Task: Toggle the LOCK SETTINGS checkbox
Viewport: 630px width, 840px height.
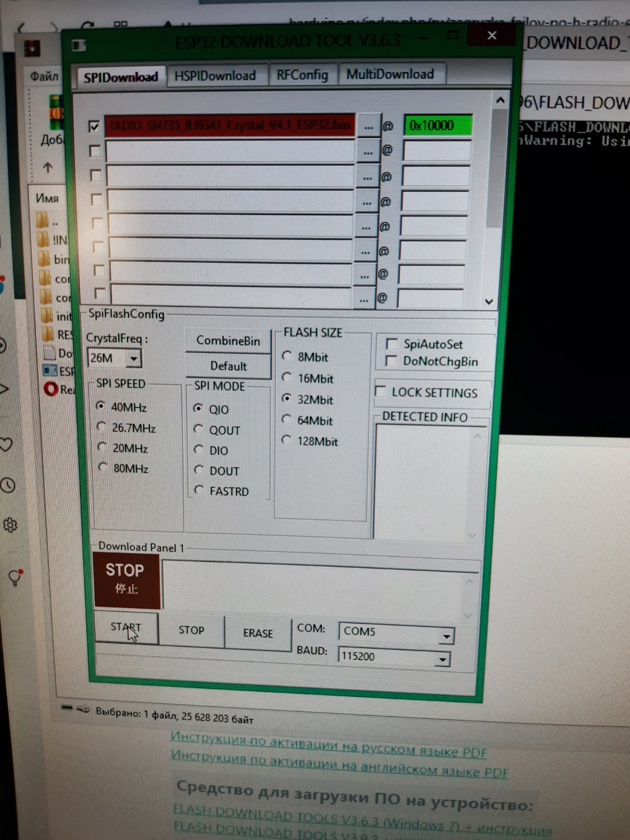Action: (x=381, y=391)
